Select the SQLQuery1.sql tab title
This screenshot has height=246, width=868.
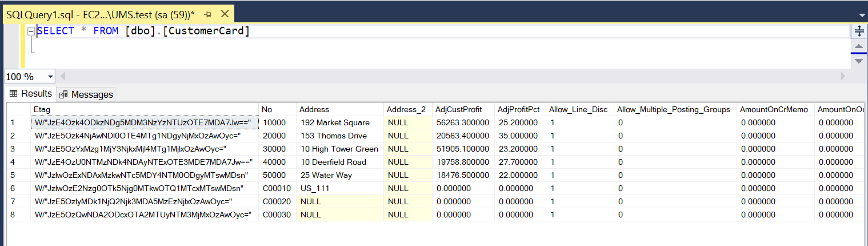[x=100, y=14]
